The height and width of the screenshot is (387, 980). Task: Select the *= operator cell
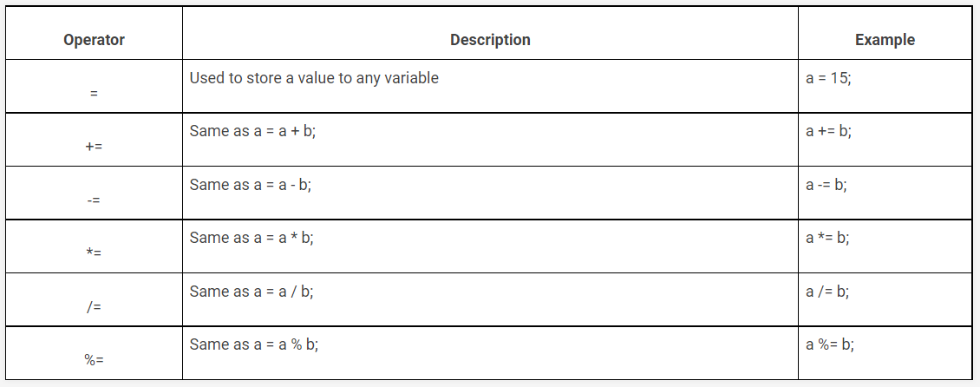[94, 253]
